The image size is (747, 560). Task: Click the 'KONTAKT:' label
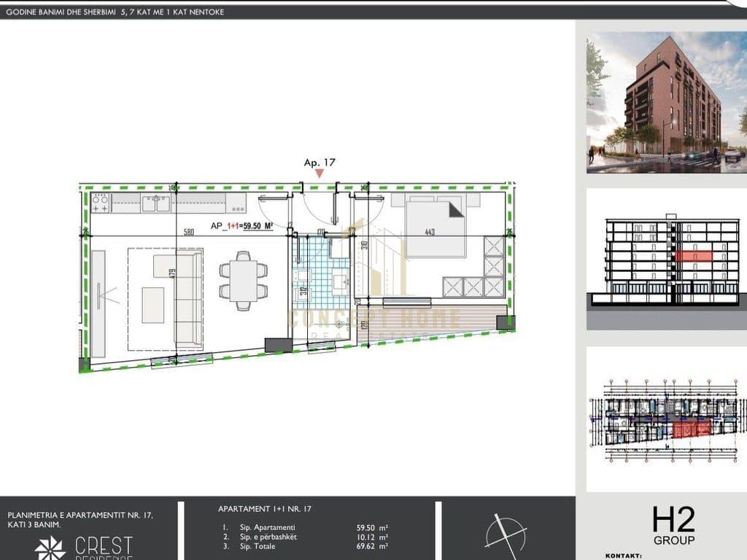[x=624, y=556]
